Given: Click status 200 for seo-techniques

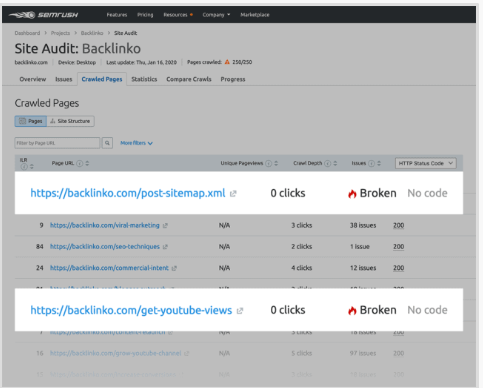Looking at the screenshot, I should [x=399, y=247].
